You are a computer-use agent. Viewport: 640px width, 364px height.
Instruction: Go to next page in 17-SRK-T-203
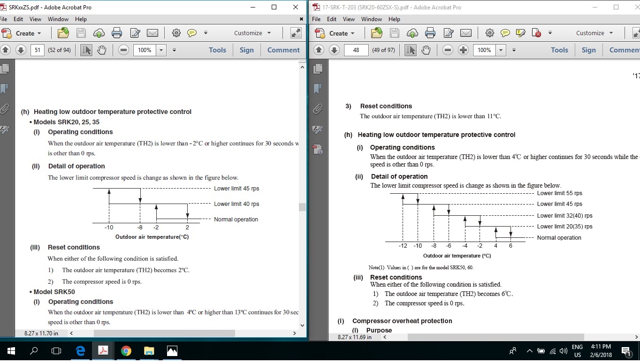click(x=334, y=50)
